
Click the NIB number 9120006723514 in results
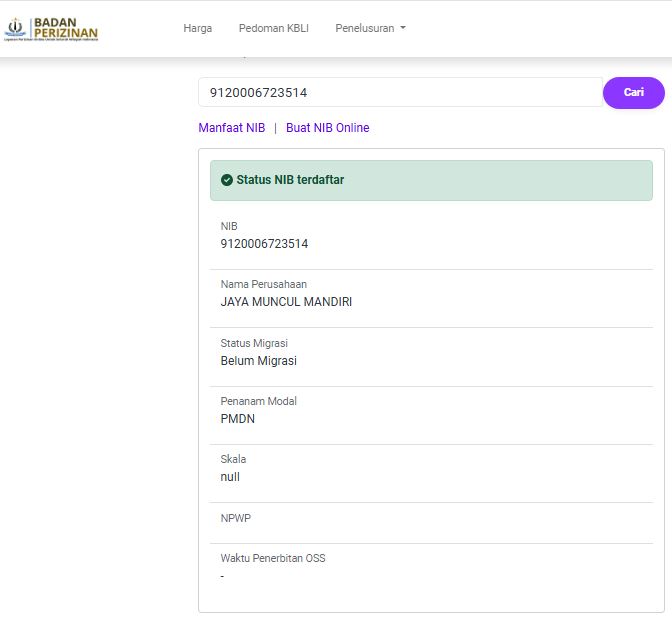[x=264, y=243]
